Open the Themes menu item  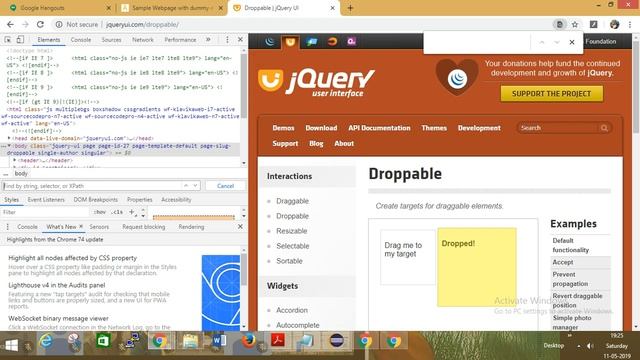point(434,128)
